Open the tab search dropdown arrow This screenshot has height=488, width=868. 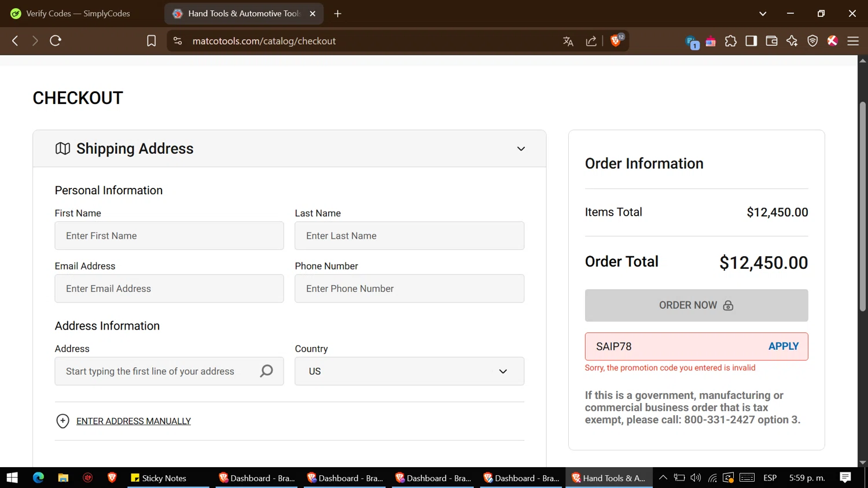[x=763, y=13]
